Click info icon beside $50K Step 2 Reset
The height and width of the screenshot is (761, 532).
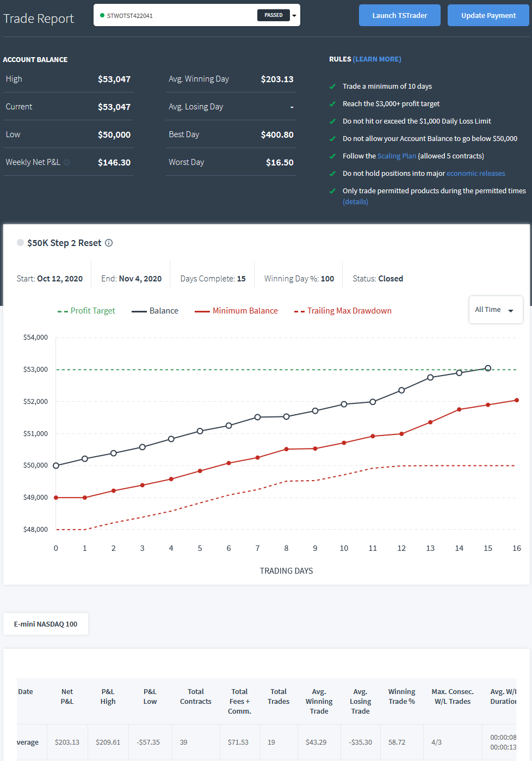(109, 243)
